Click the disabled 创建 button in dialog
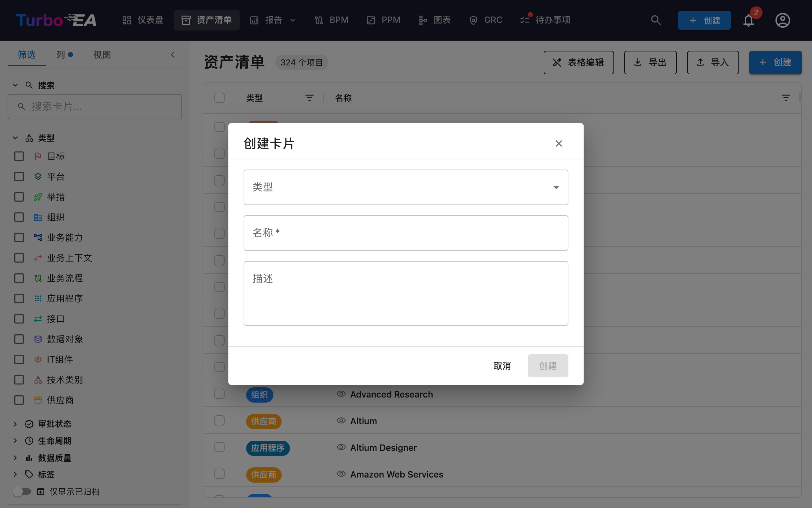Viewport: 812px width, 508px height. pos(547,365)
